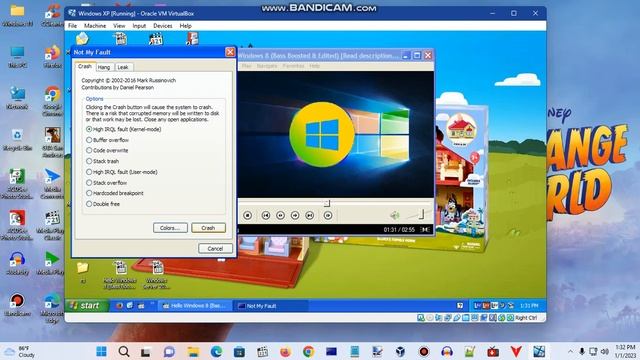This screenshot has height=360, width=640.
Task: Open the Recycle Bin desktop icon
Action: [x=17, y=140]
